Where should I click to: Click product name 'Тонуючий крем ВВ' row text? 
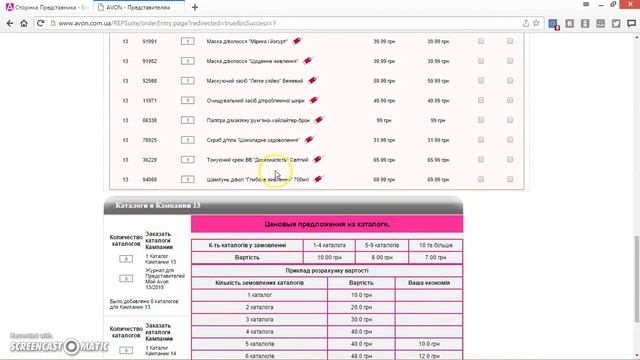(x=257, y=160)
